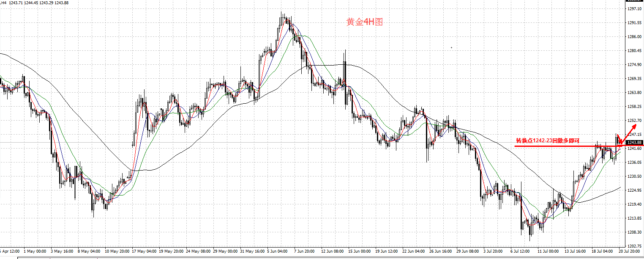Click the 29 May 00:00 time label
Image resolution: width=644 pixels, height=259 pixels.
224,251
